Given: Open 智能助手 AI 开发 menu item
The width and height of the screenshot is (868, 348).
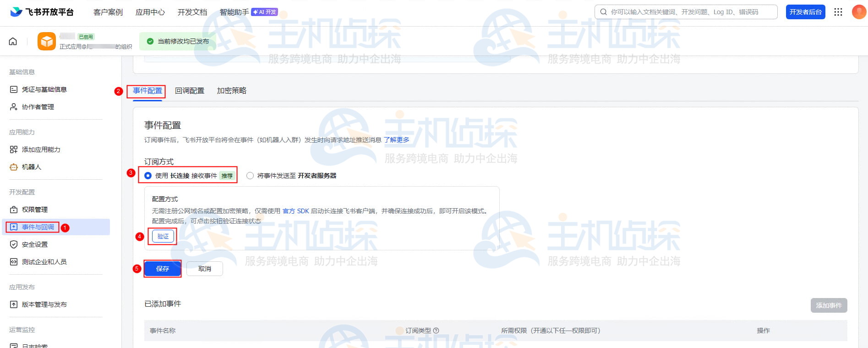Looking at the screenshot, I should click(x=249, y=12).
